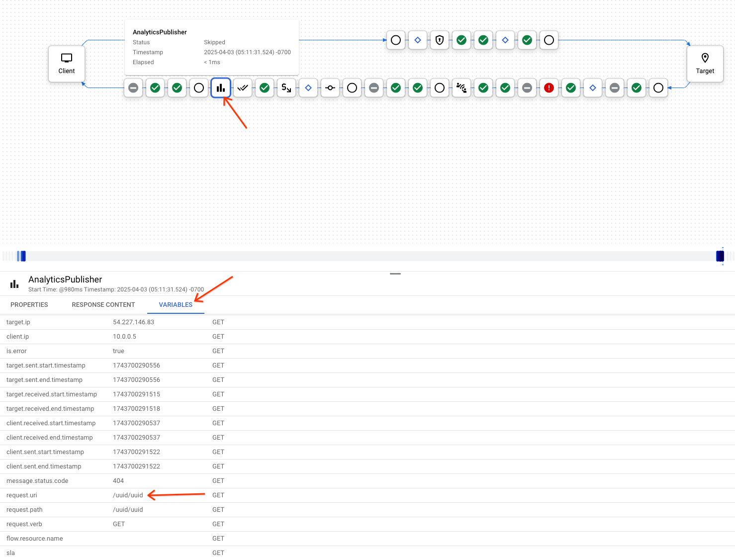Click the shield security policy icon
This screenshot has height=560, width=735.
[x=439, y=40]
